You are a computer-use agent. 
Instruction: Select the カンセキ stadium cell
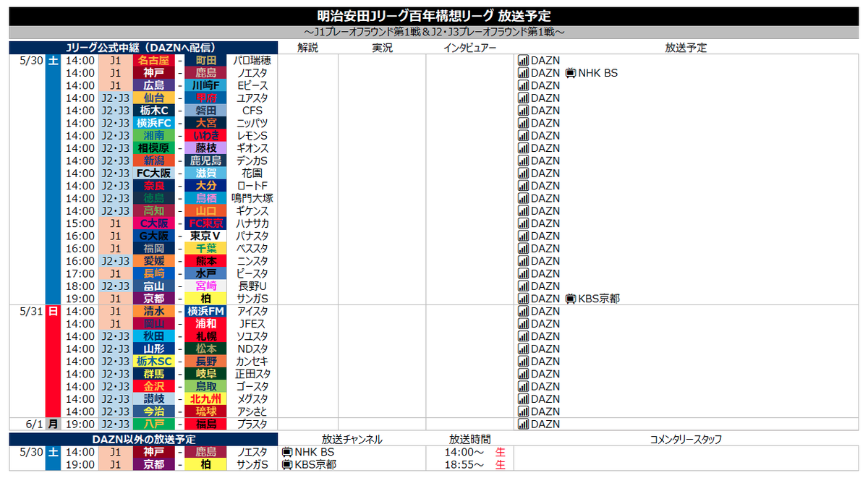click(x=252, y=361)
